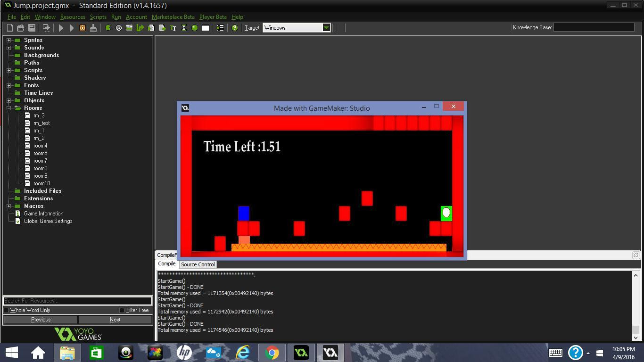Run the game with the first play arrow

[61, 28]
